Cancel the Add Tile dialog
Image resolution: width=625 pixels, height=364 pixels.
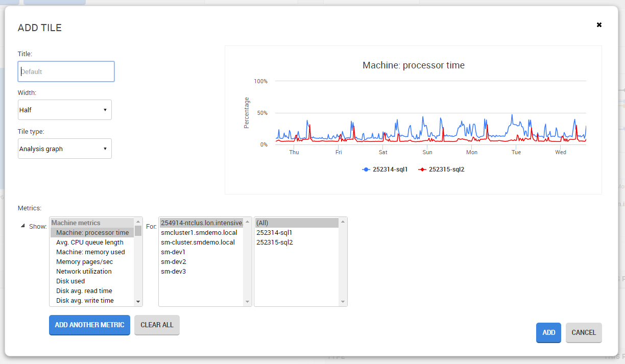pos(583,333)
